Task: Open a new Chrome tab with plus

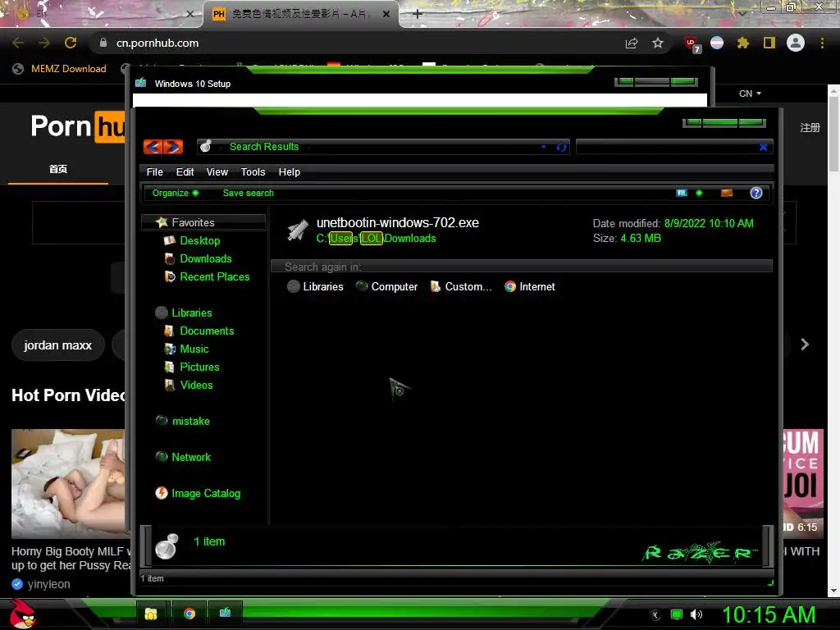Action: tap(418, 14)
